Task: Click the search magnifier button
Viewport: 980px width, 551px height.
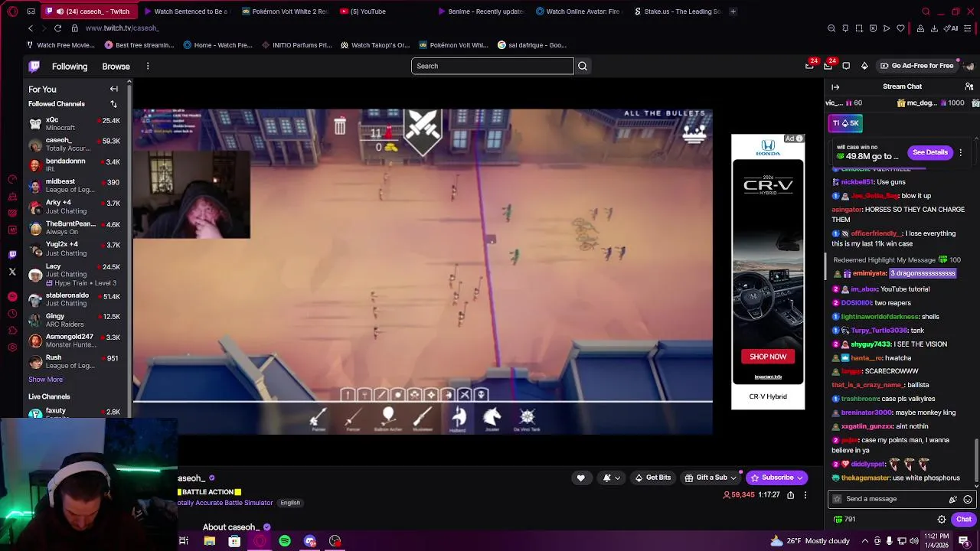Action: (x=583, y=66)
